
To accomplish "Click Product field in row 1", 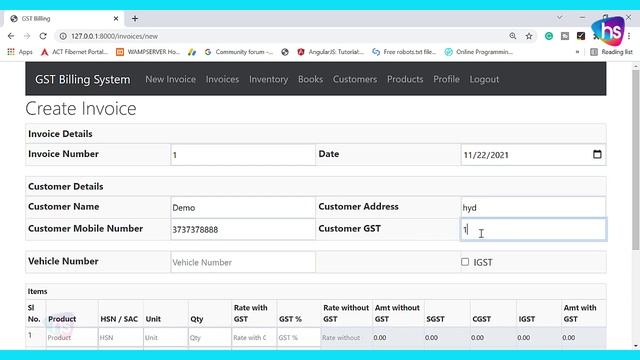I will click(72, 338).
